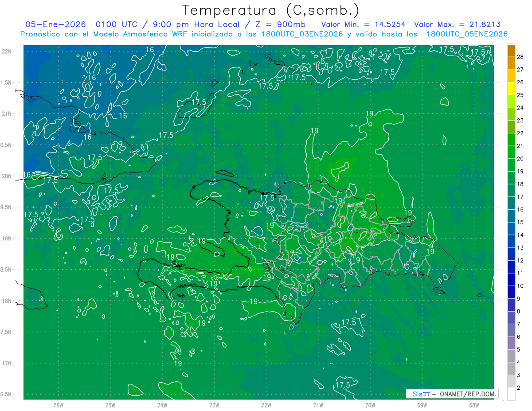Click the dark orange swatch atop the color scale
This screenshot has width=532, height=411.
click(x=511, y=51)
